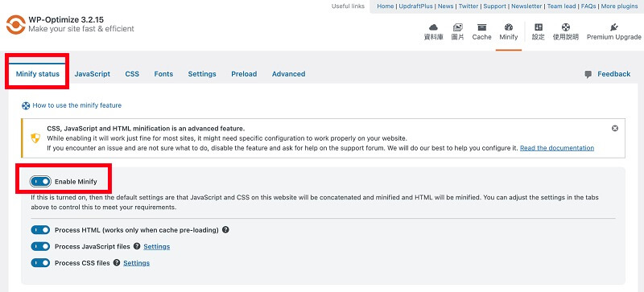Open the 設定 settings icon
The height and width of the screenshot is (292, 644).
click(x=538, y=27)
